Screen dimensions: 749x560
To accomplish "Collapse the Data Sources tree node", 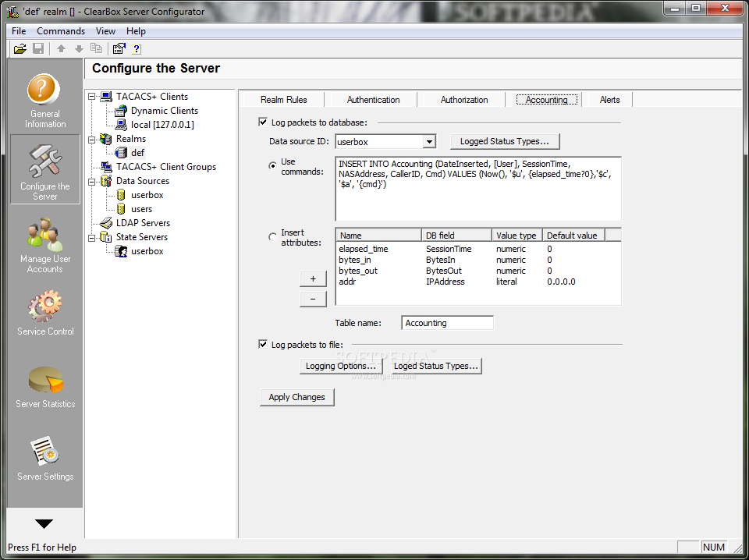I will [x=92, y=181].
